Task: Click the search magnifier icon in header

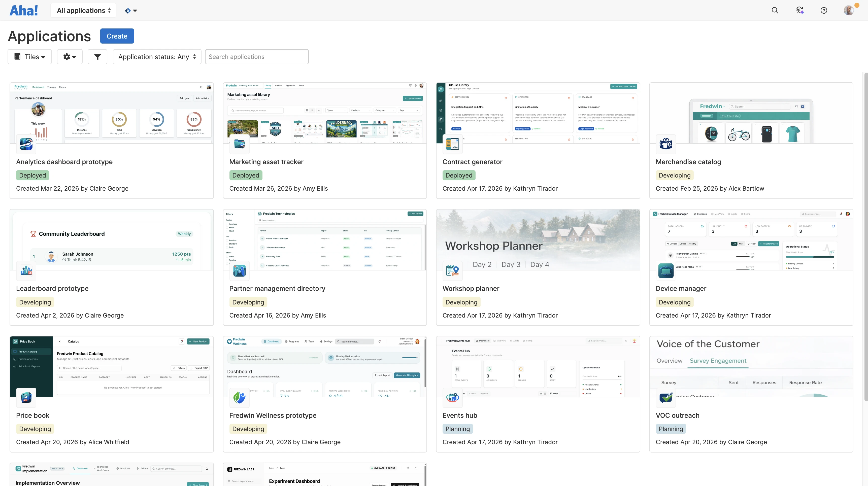Action: 775,10
